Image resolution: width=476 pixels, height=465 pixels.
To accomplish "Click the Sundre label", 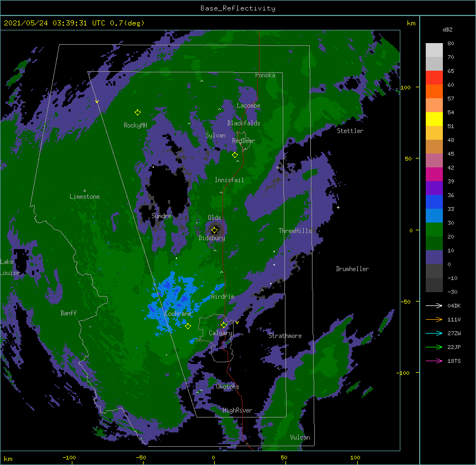I will point(161,216).
